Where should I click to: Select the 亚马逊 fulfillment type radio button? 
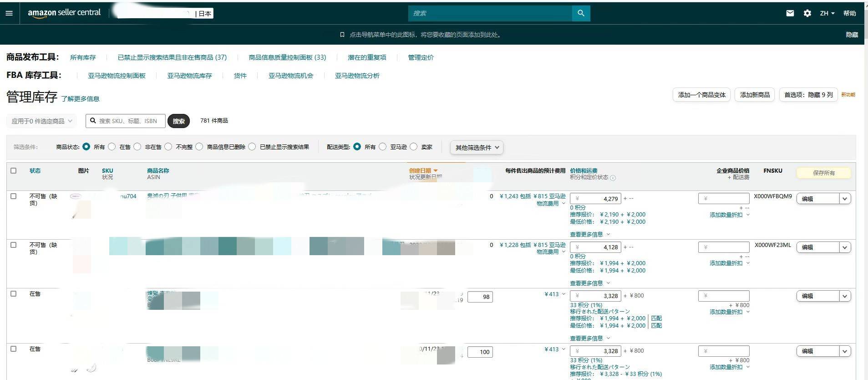[x=383, y=147]
